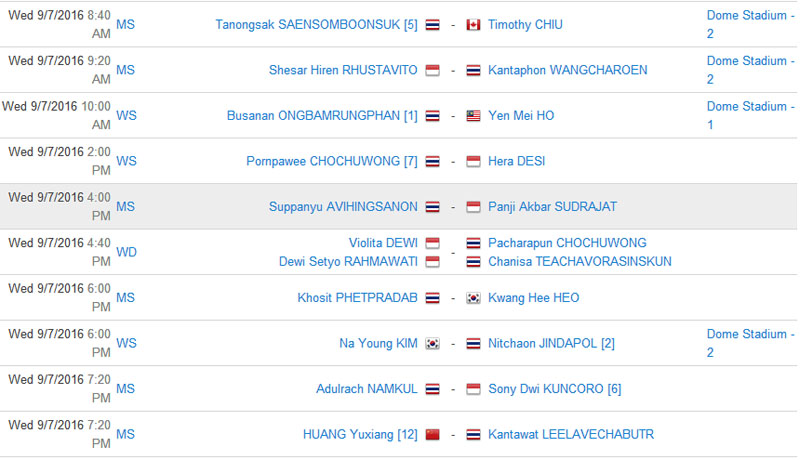Open Kantaphon WANGCHAROEN player profile
Screen dimensions: 800x460
(567, 70)
